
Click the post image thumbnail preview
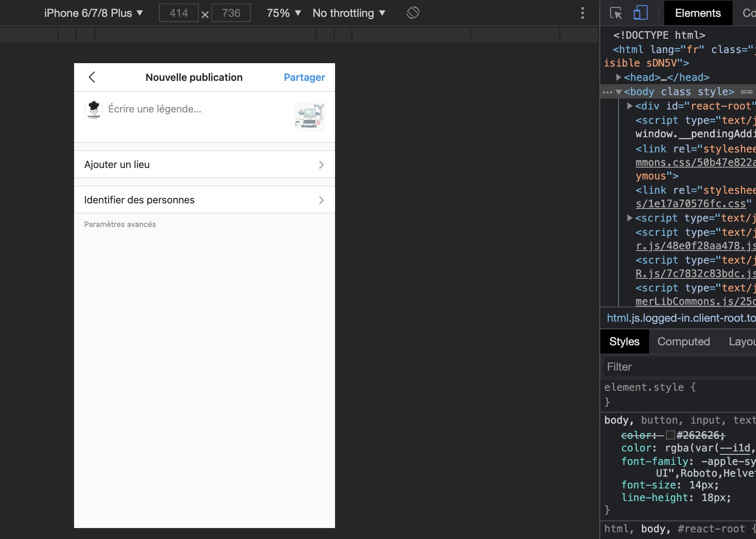(310, 117)
